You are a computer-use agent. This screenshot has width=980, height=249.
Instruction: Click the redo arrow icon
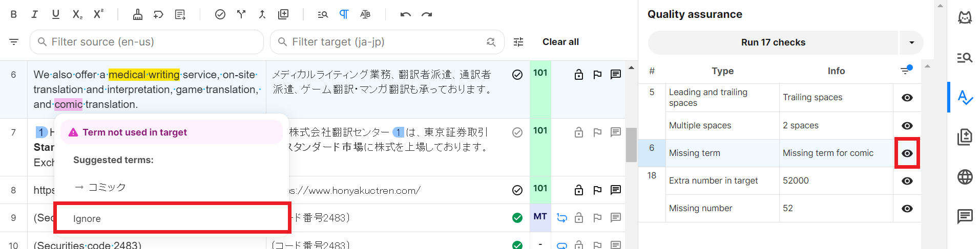427,14
